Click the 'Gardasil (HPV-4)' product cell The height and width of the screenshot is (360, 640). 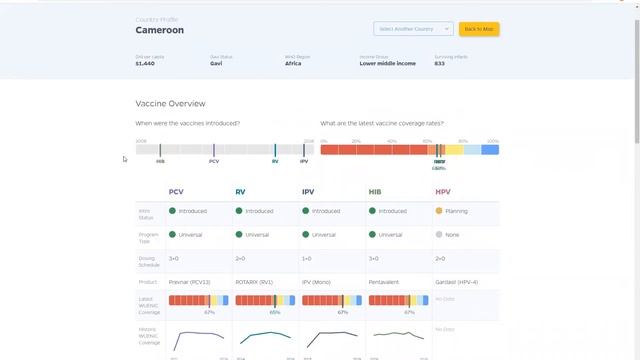[457, 282]
